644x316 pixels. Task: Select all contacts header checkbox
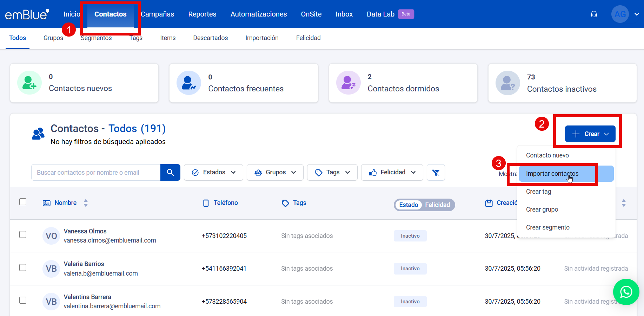coord(23,202)
